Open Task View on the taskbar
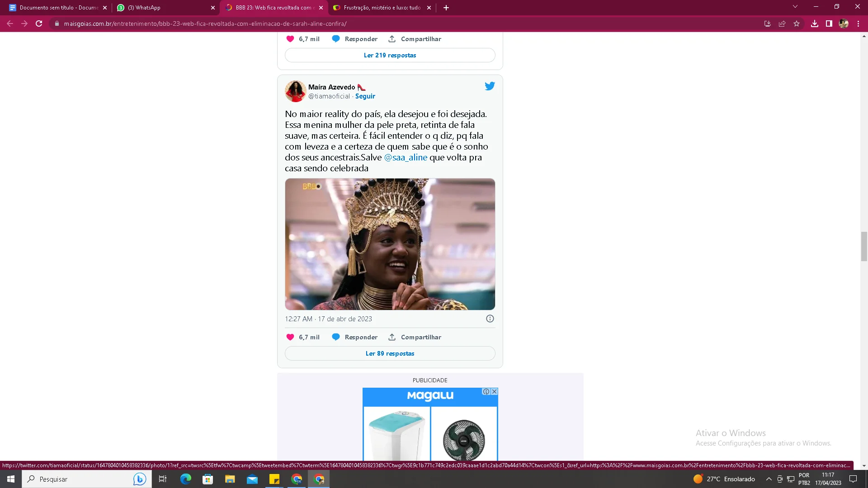The height and width of the screenshot is (488, 868). (163, 479)
